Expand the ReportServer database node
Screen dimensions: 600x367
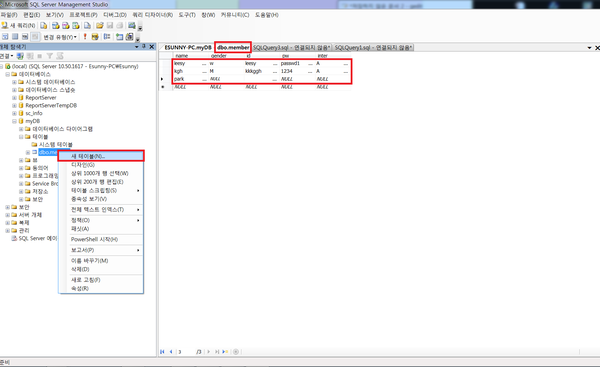coord(14,98)
